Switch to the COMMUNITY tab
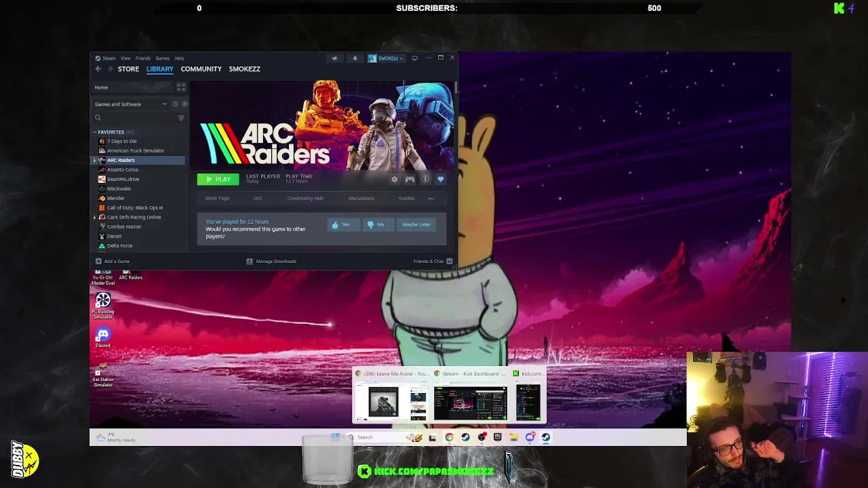This screenshot has width=868, height=488. point(201,68)
